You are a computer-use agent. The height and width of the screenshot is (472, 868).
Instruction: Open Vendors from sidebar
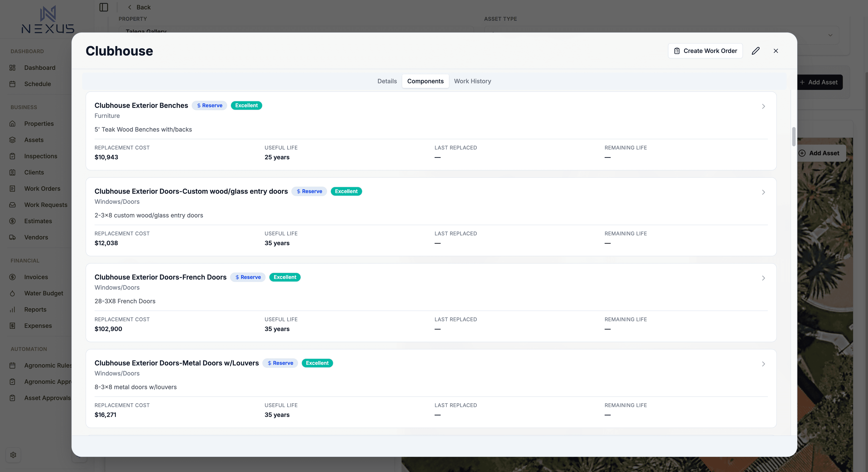(36, 237)
